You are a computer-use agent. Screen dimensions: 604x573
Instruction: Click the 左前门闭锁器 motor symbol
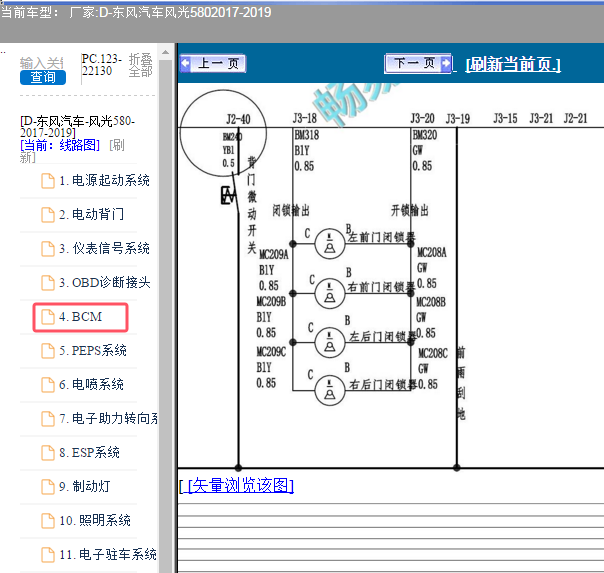330,244
